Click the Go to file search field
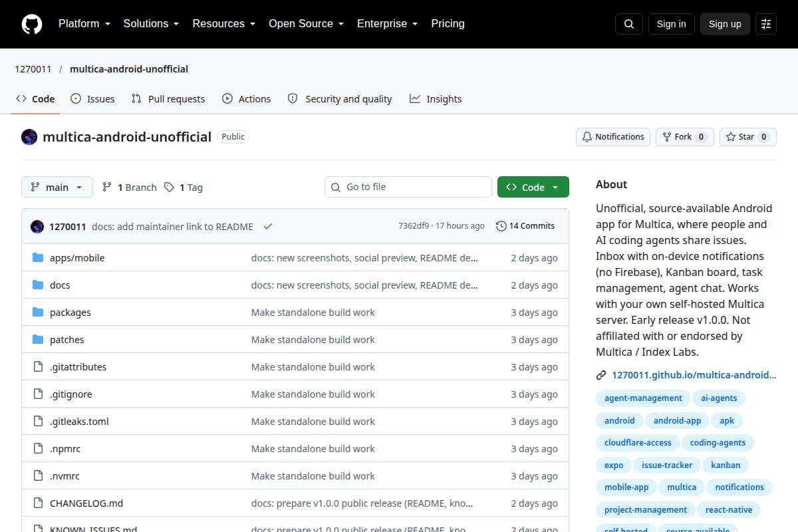Screen dimensions: 798x532 tap(408, 188)
